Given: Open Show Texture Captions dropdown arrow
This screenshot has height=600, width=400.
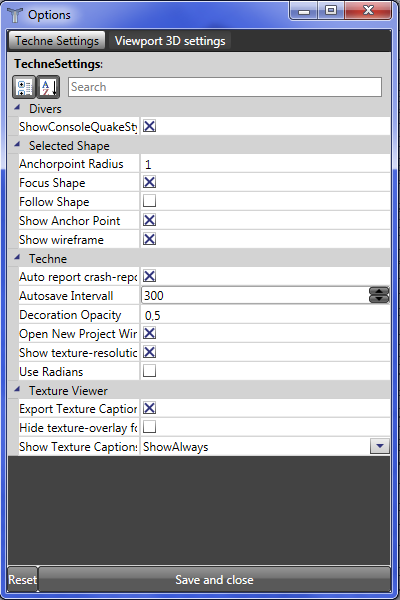Looking at the screenshot, I should [x=380, y=446].
